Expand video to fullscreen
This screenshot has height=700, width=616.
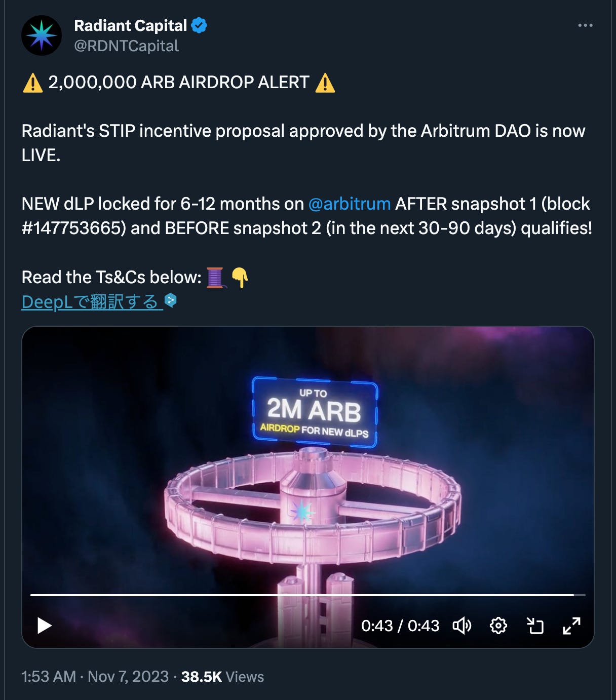(x=571, y=626)
